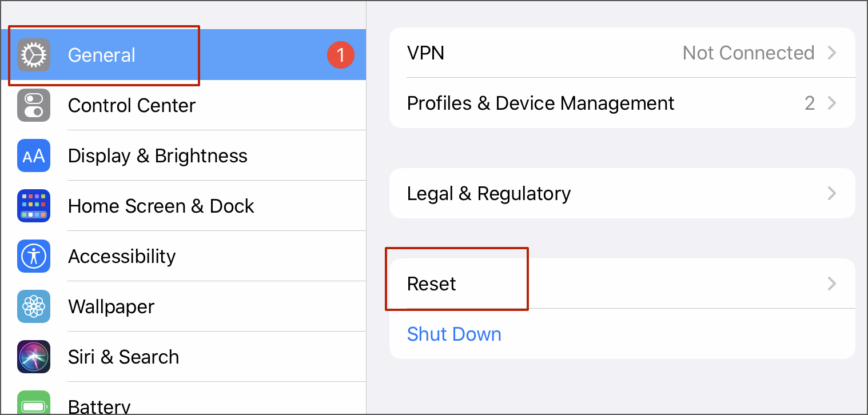Open Siri & Search settings
The width and height of the screenshot is (868, 415).
click(x=124, y=357)
